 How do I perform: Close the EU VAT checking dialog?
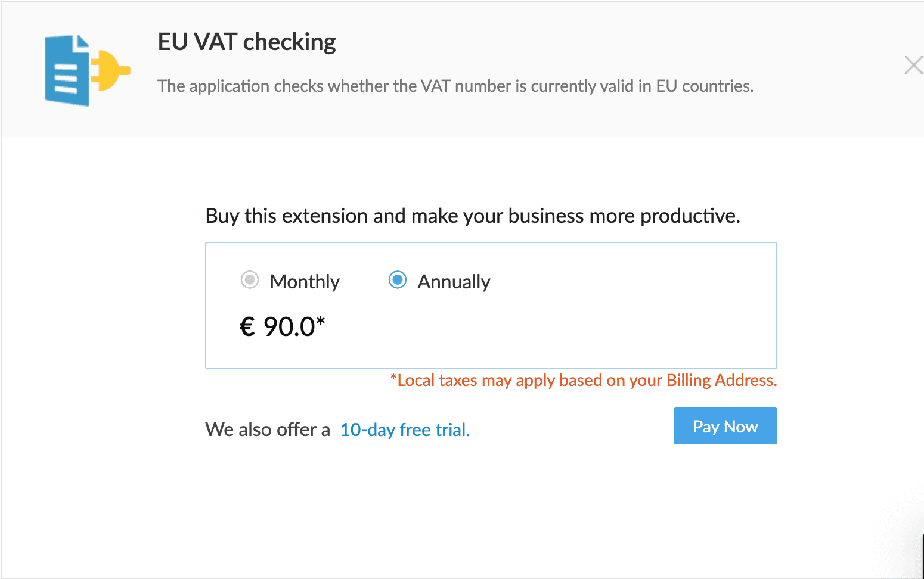tap(913, 65)
